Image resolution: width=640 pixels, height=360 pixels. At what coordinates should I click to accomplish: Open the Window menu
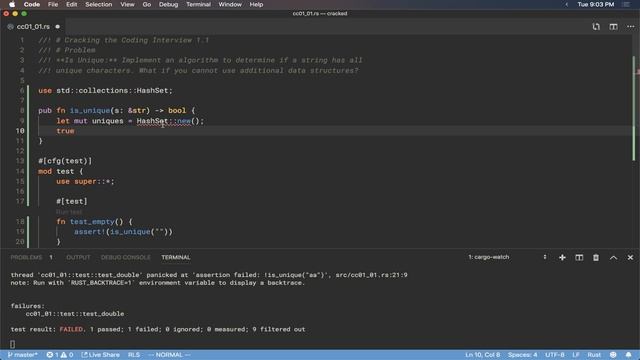click(230, 4)
